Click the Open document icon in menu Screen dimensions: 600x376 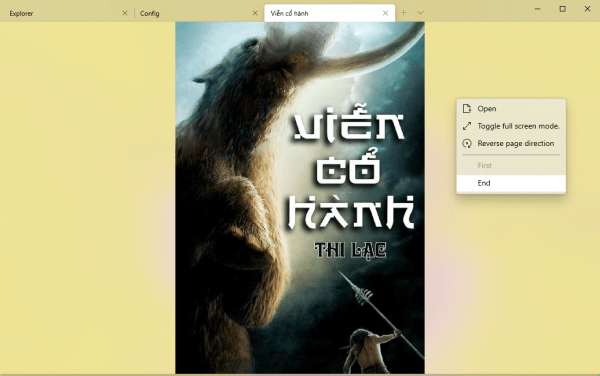pos(466,109)
